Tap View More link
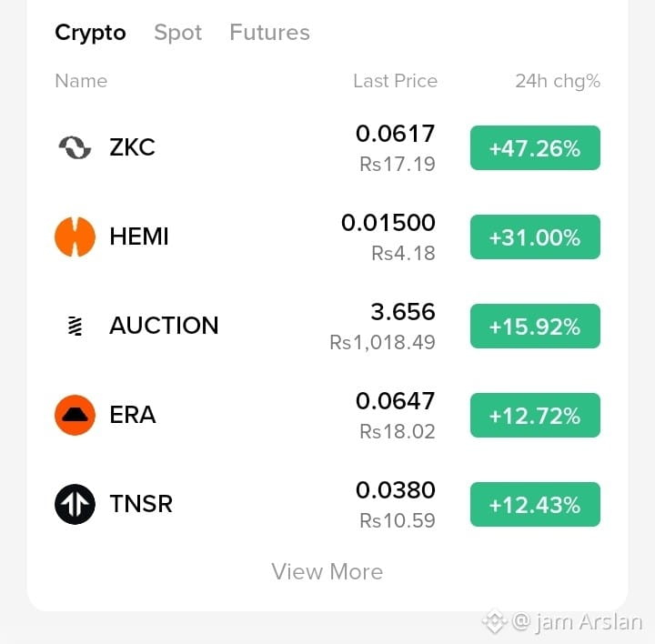 tap(327, 571)
